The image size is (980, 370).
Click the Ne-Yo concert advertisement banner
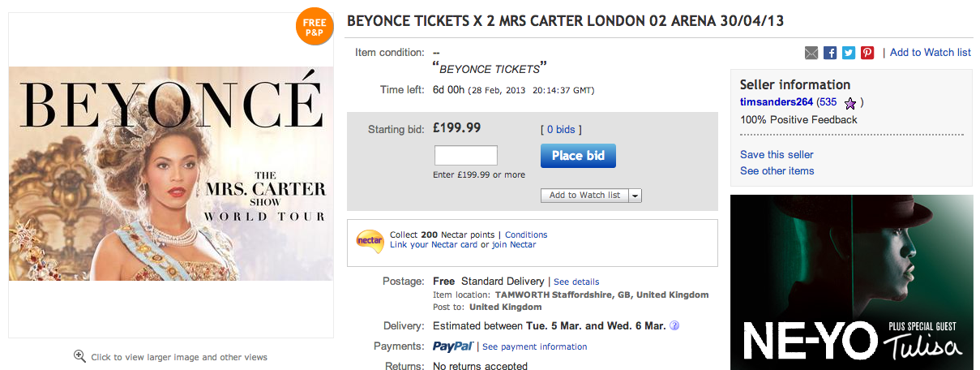851,282
